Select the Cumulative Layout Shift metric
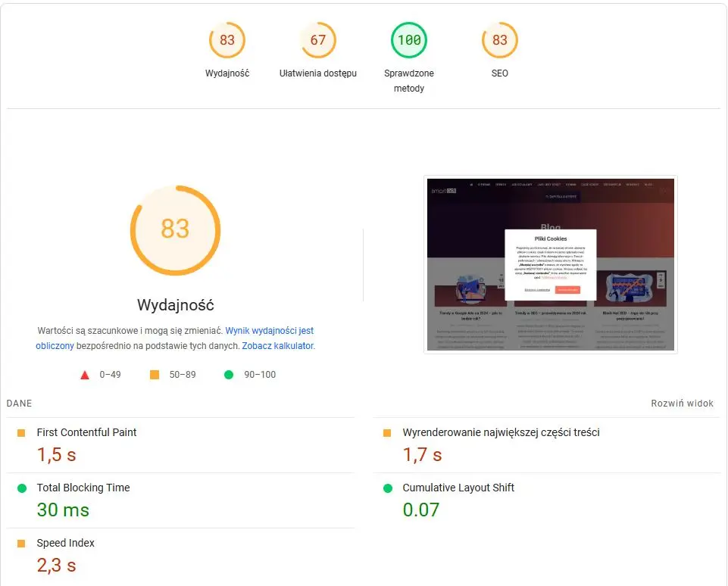Viewport: 728px width, 586px height. tap(458, 488)
